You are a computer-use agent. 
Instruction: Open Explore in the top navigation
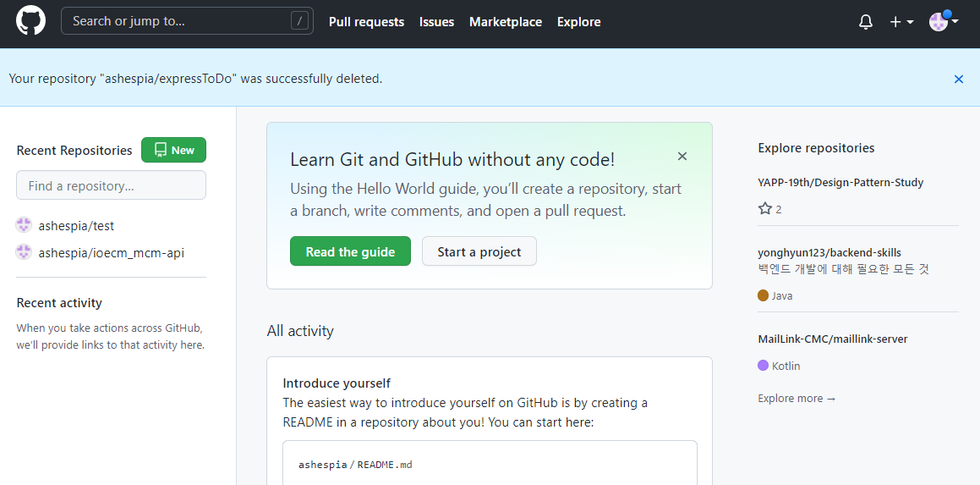click(578, 22)
